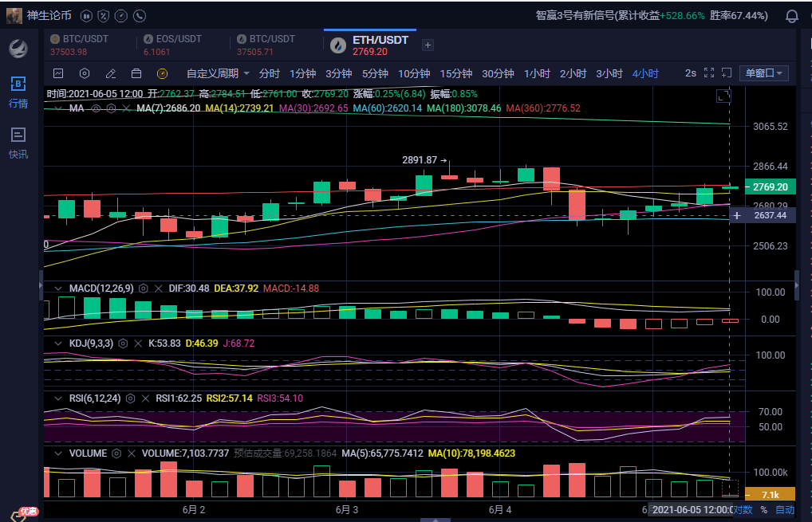
Task: Select the ETH/USDT tab
Action: [370, 45]
